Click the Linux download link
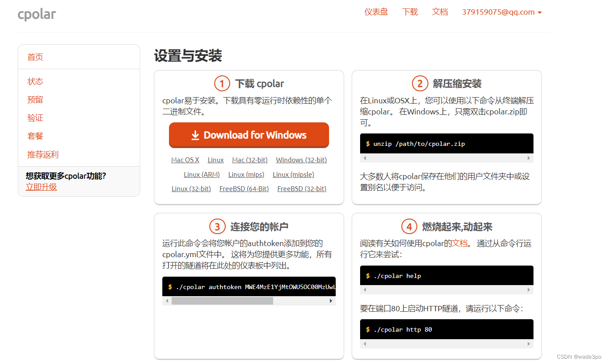Viewport: 608px width, 364px height. click(216, 160)
